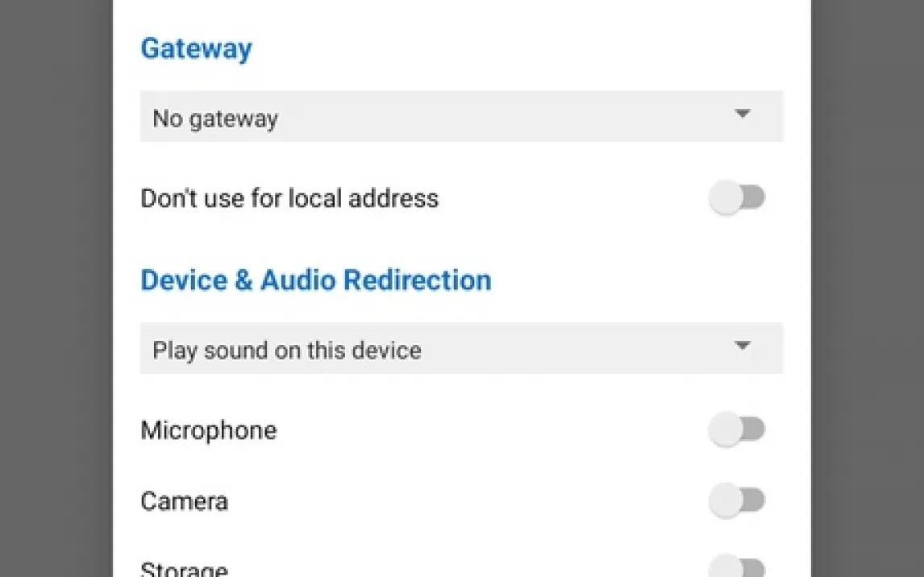Click blank row space between Camera label and switch
This screenshot has height=577, width=924.
468,501
